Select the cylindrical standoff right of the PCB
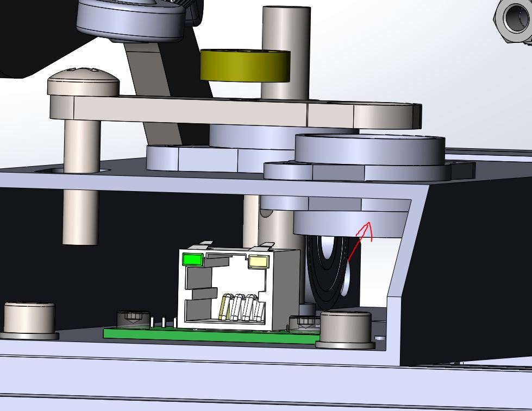Screen dimensions: 532x411 point(346,328)
